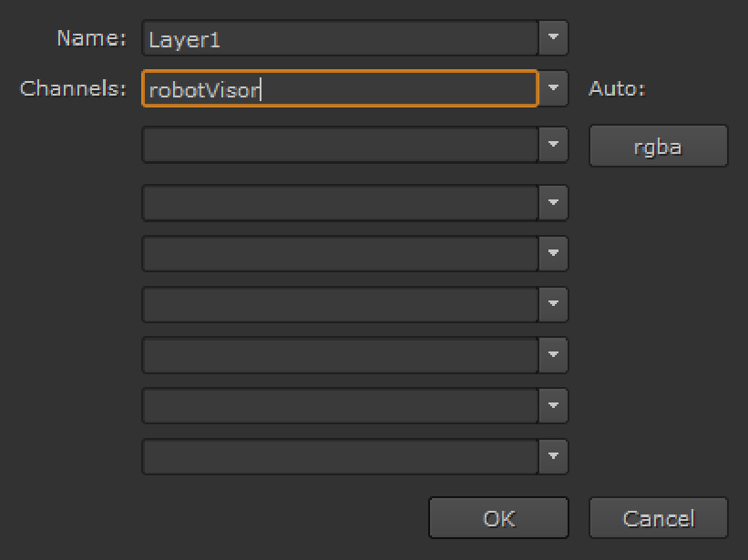The width and height of the screenshot is (748, 560).
Task: Click the rgba auto-fill button
Action: 658,147
